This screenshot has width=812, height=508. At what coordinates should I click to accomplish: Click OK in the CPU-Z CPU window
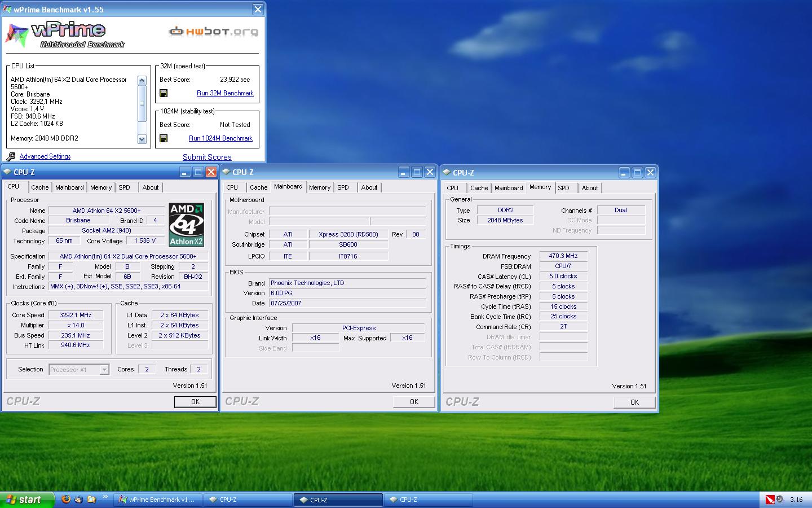click(195, 402)
